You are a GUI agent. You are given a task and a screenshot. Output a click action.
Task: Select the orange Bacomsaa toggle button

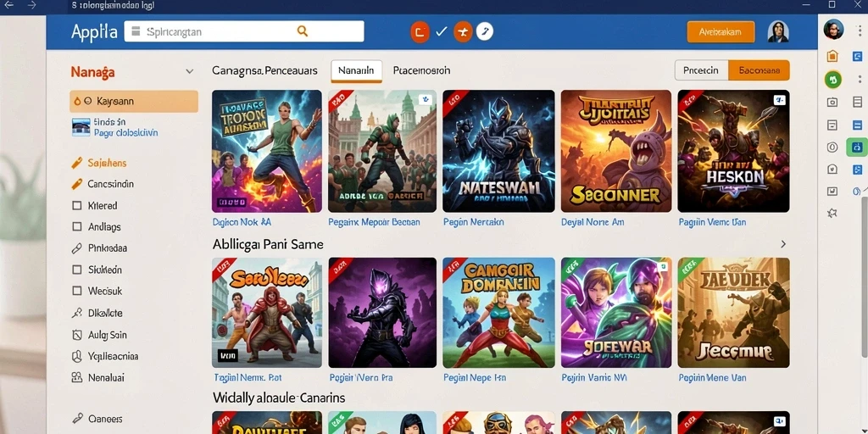point(759,70)
